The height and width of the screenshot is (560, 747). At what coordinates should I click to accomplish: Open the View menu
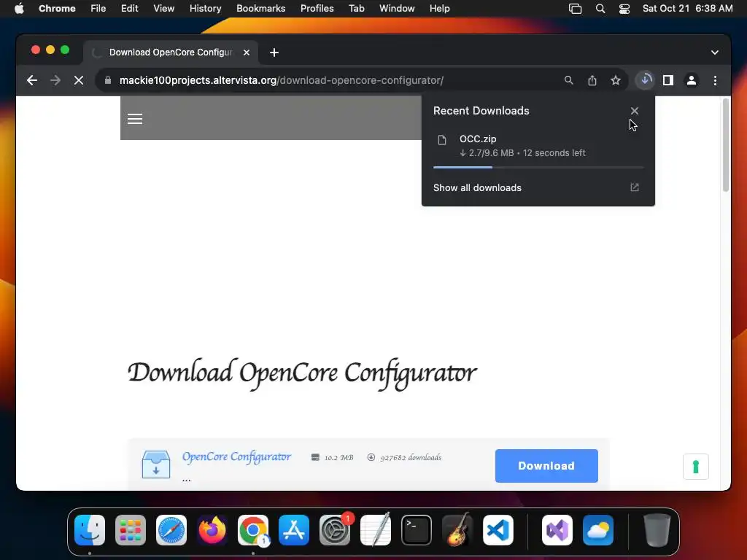click(163, 9)
